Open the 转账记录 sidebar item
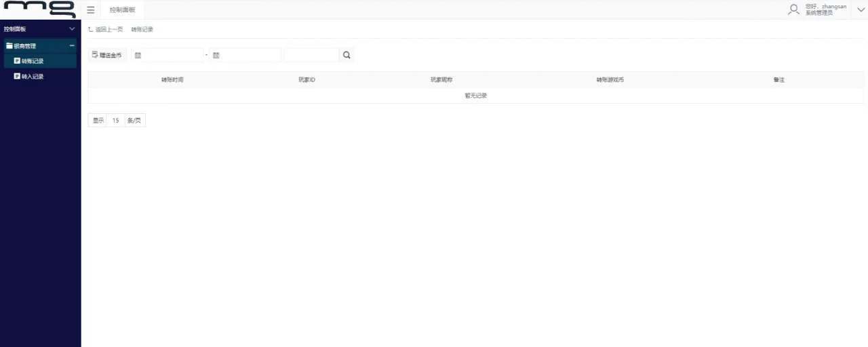 point(33,61)
